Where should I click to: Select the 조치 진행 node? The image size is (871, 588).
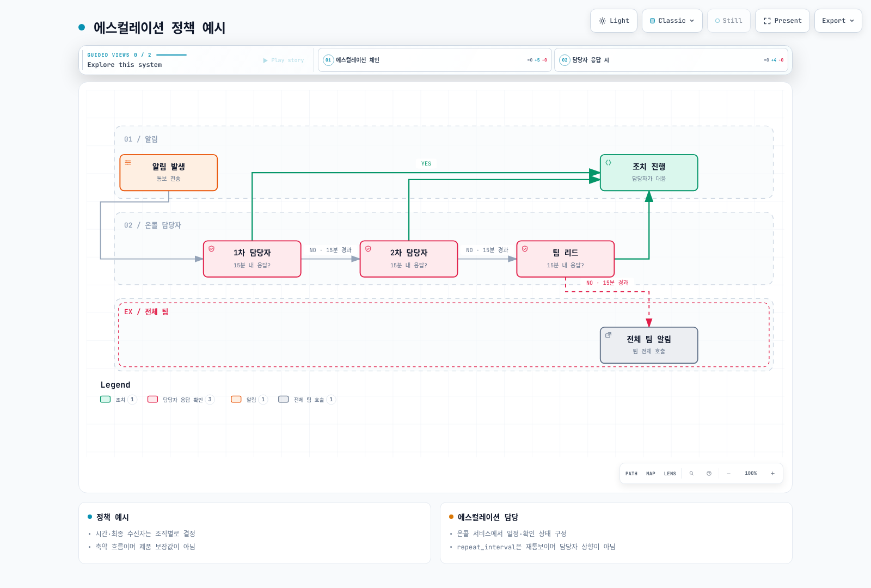(649, 173)
